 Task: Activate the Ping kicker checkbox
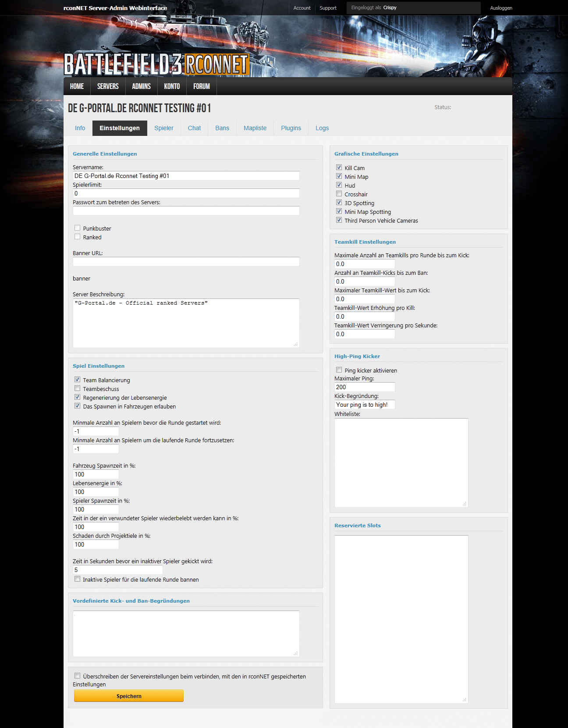click(339, 370)
